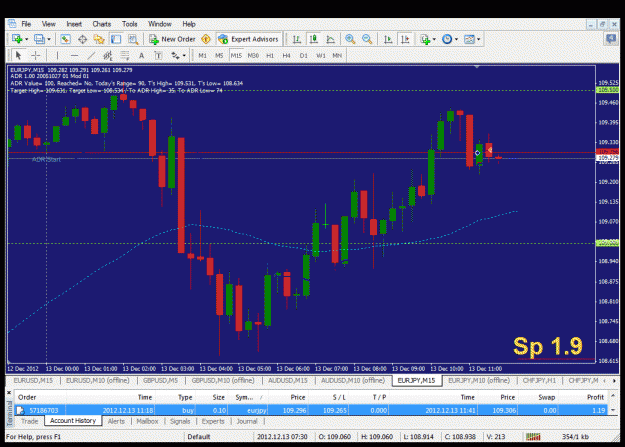Switch chart to bar chart icon
This screenshot has height=447, width=625.
click(297, 39)
